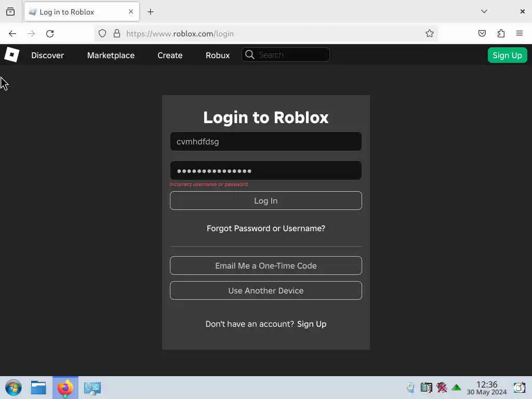532x399 pixels.
Task: Click the Firefox taskbar icon
Action: click(x=65, y=388)
